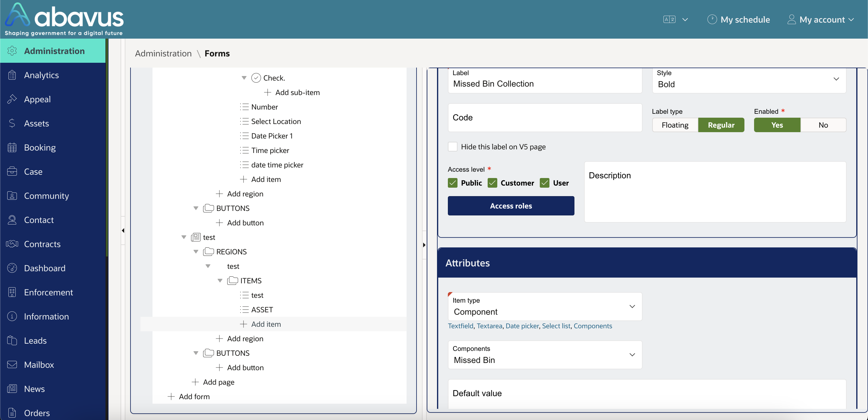Image resolution: width=868 pixels, height=420 pixels.
Task: Collapse the ITEMS folder node
Action: (220, 280)
